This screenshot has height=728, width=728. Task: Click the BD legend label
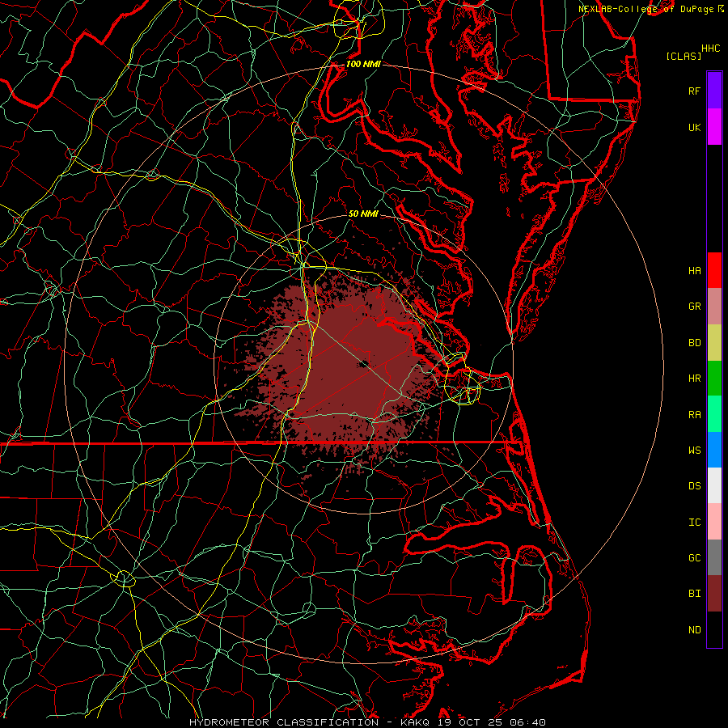[694, 343]
